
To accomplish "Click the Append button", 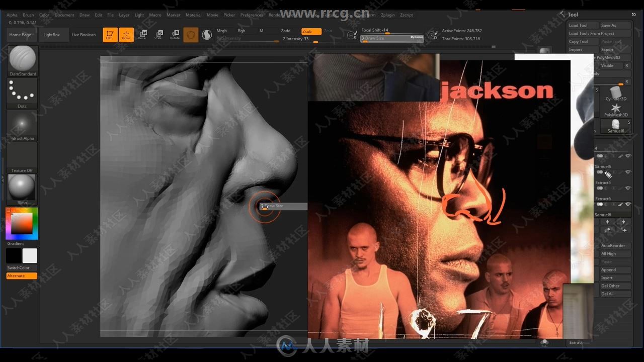I will pyautogui.click(x=616, y=269).
